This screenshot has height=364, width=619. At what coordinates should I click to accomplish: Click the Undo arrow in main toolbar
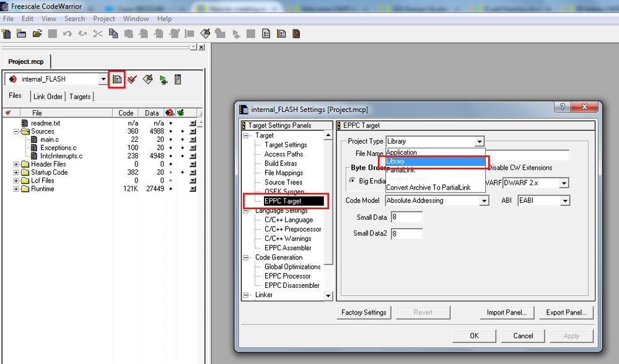click(x=68, y=34)
